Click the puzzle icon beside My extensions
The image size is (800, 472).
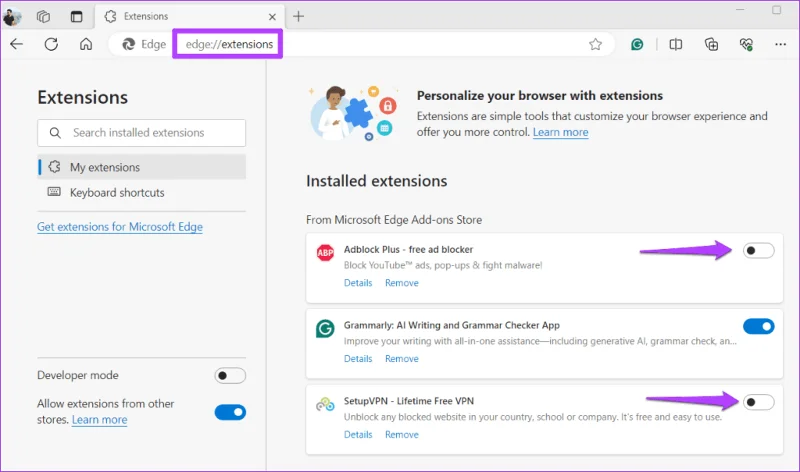coord(54,167)
